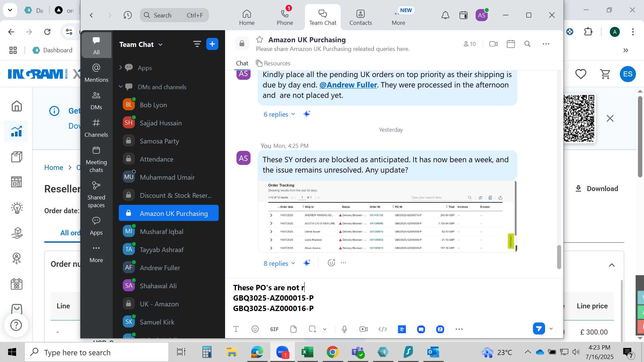This screenshot has height=362, width=644.
Task: Open the wishlist heart icon on Ingram page
Action: click(581, 74)
